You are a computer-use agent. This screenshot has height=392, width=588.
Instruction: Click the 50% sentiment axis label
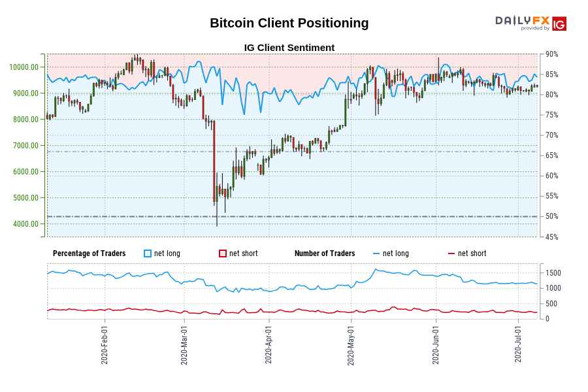point(552,216)
